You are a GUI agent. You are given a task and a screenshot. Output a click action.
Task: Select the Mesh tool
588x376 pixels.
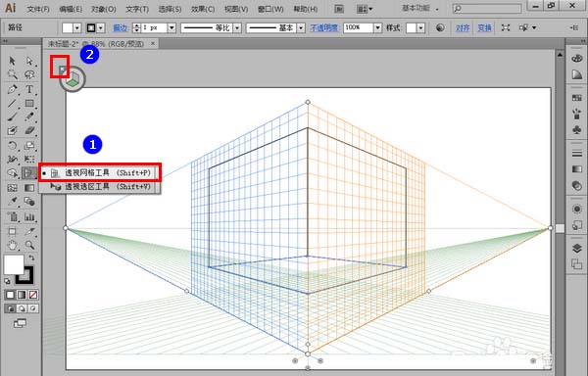(x=12, y=187)
